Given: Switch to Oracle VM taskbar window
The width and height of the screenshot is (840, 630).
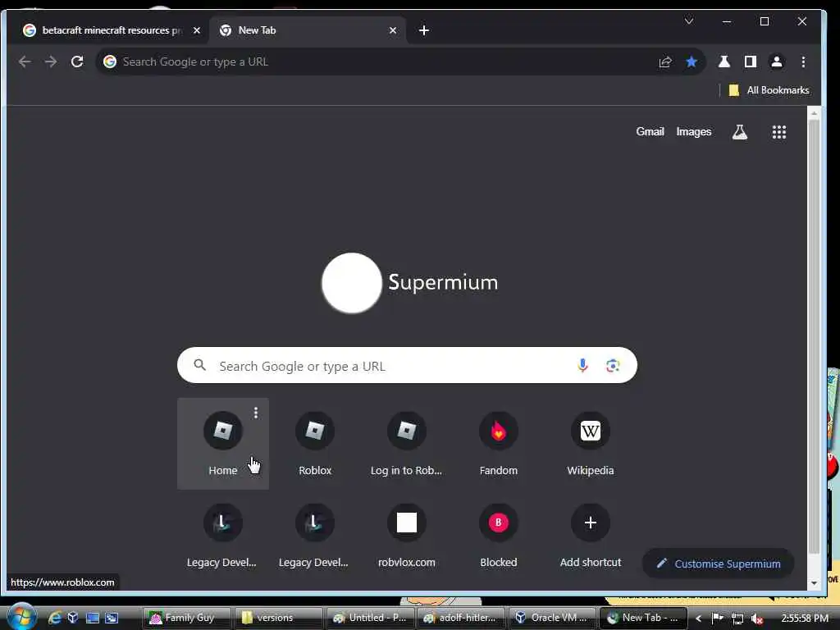Looking at the screenshot, I should click(552, 618).
